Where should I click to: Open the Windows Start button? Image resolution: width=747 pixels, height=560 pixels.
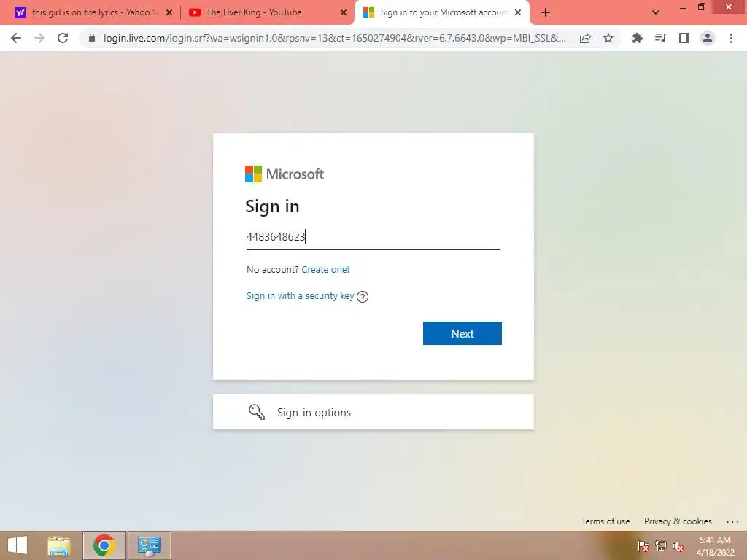tap(18, 545)
